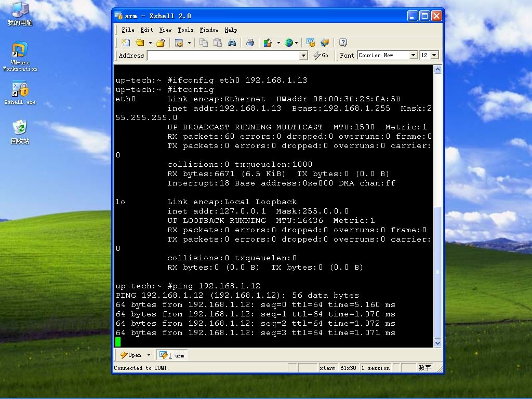Open the Tools menu

point(185,30)
